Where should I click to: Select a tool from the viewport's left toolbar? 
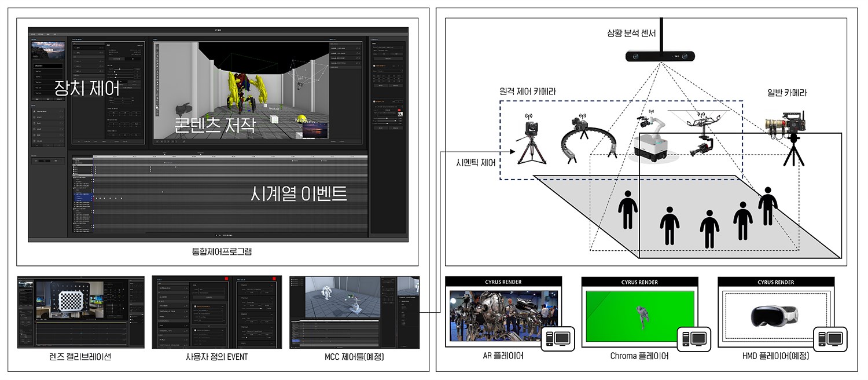point(156,70)
